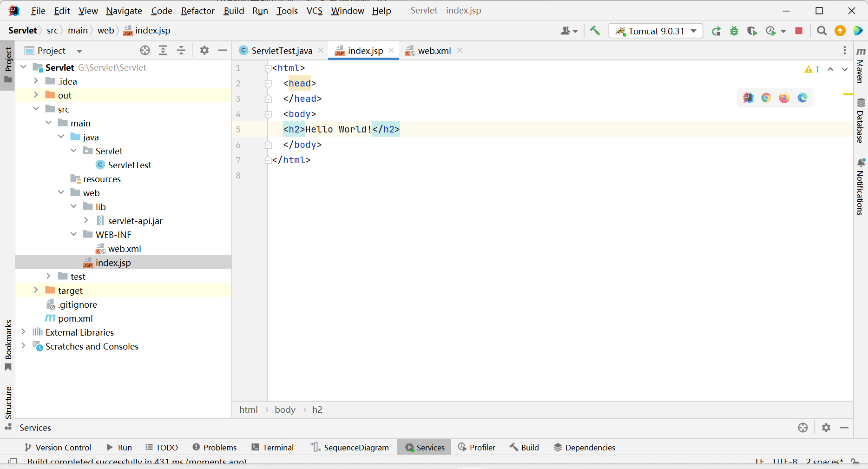Jump to next highlighted warning arrow
The height and width of the screenshot is (469, 868).
845,69
